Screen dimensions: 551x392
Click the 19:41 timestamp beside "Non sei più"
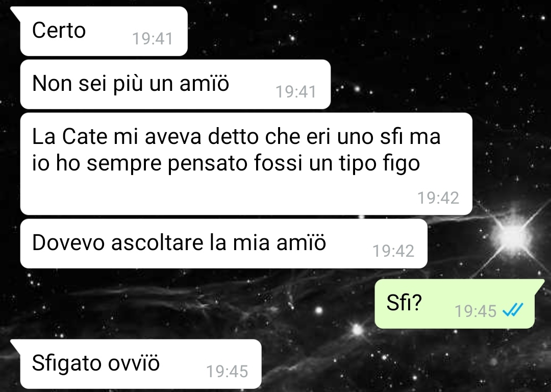click(x=296, y=92)
